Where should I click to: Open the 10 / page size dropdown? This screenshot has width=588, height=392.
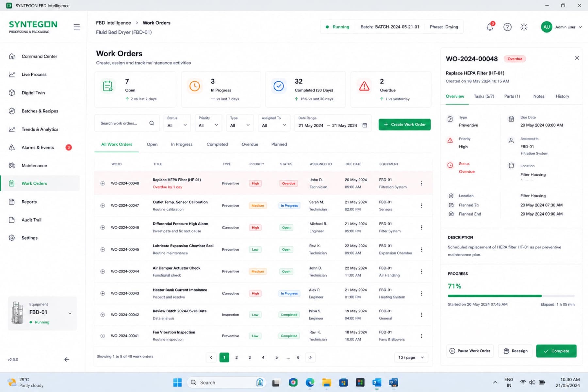pyautogui.click(x=411, y=357)
